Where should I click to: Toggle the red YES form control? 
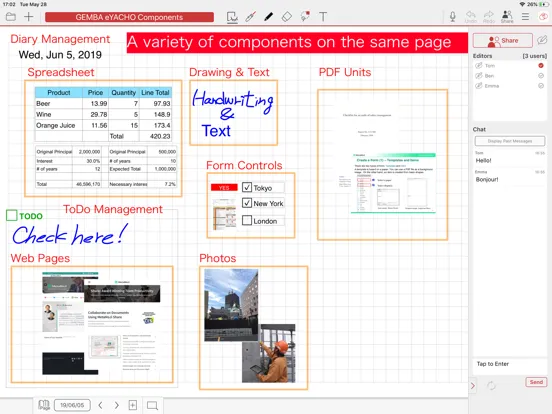[224, 187]
